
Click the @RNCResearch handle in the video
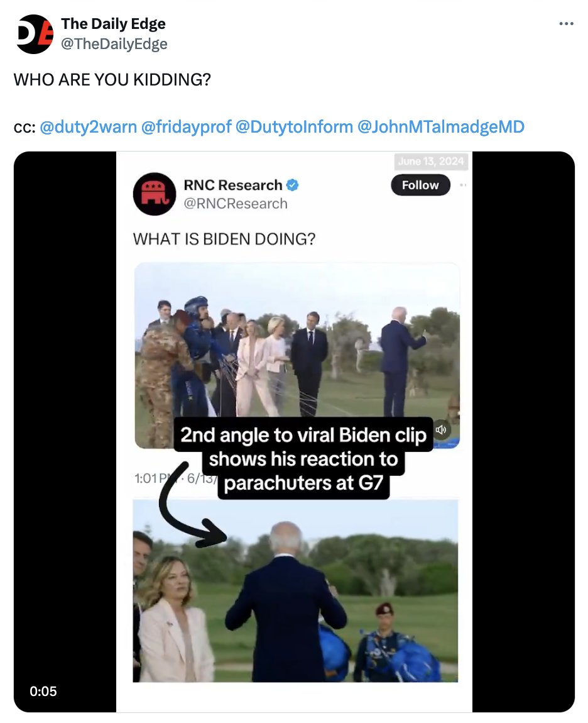coord(235,204)
